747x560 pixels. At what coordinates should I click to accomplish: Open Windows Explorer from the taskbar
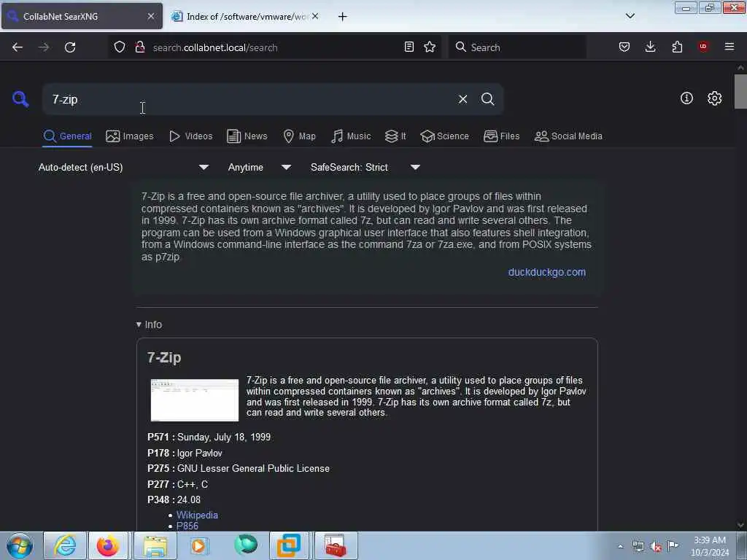(x=155, y=545)
